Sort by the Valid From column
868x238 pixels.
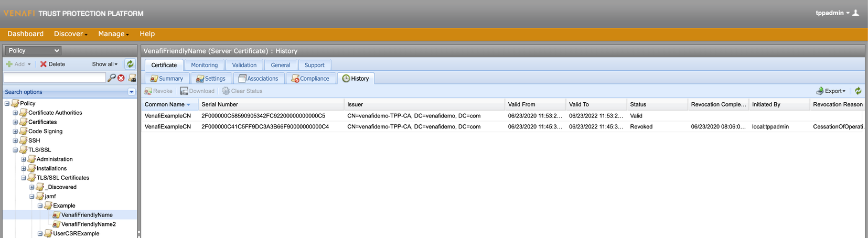[x=535, y=104]
